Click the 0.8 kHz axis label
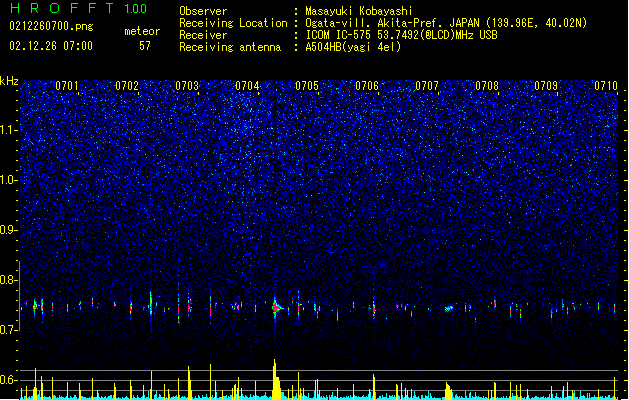This screenshot has height=400, width=629. pyautogui.click(x=8, y=280)
